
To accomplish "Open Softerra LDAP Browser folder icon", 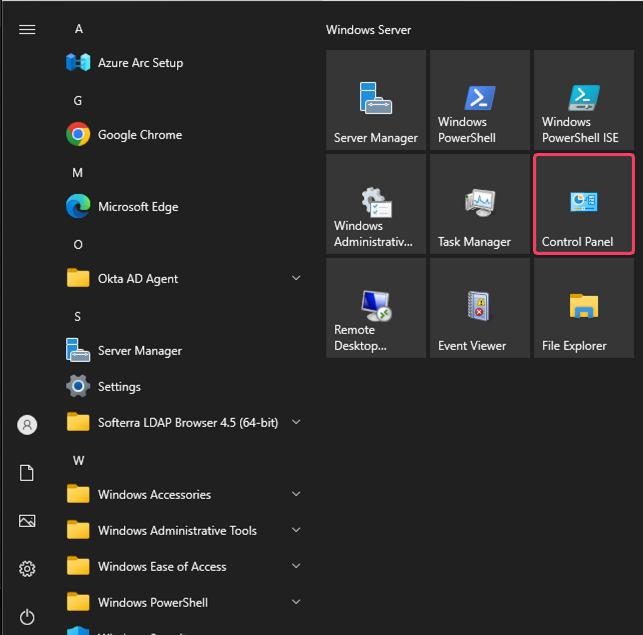I will tap(78, 422).
